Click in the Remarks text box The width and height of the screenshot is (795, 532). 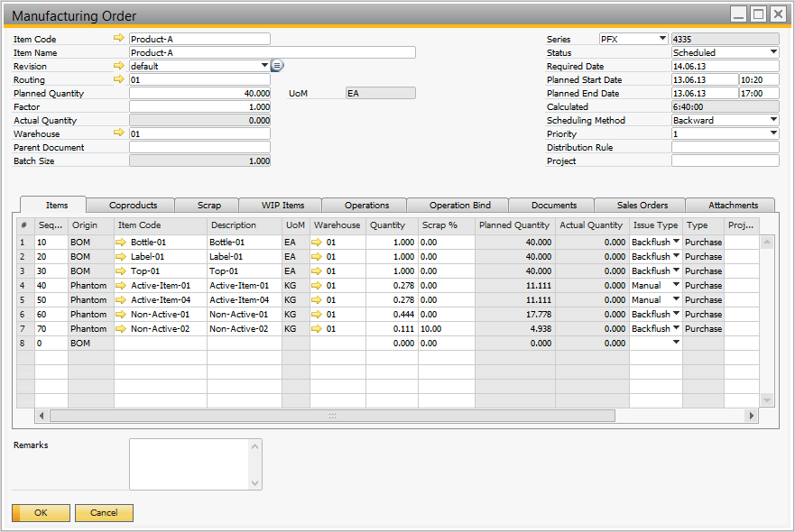click(190, 464)
